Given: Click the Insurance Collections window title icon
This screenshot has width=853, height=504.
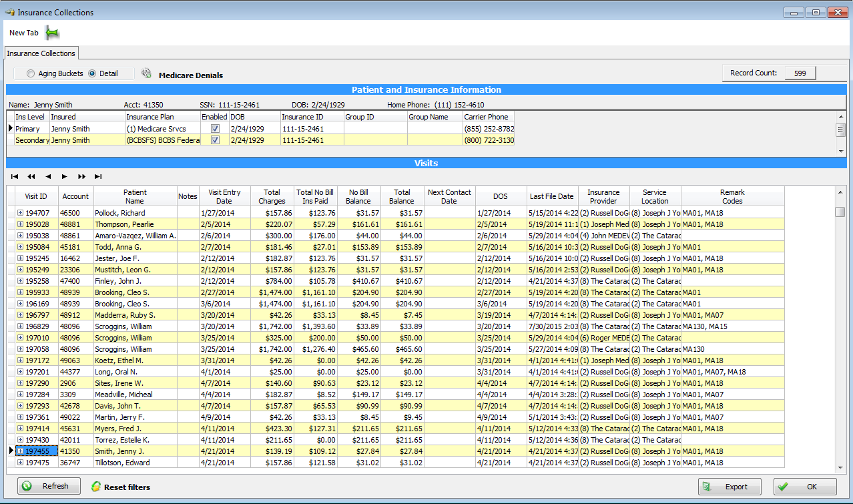Looking at the screenshot, I should pyautogui.click(x=9, y=12).
